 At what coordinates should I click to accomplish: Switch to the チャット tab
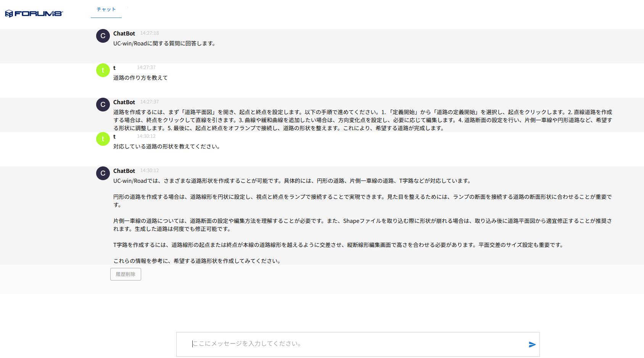coord(106,10)
